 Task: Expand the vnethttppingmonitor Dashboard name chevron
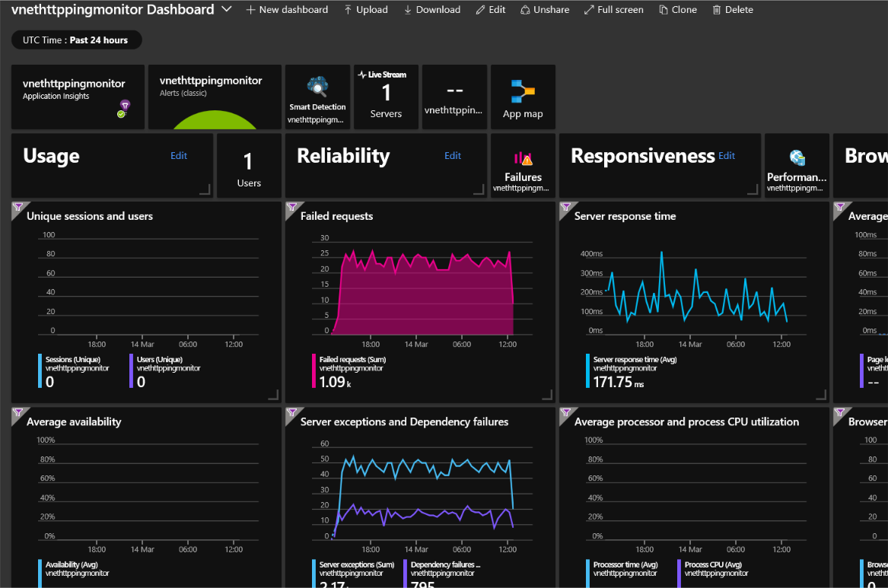click(227, 10)
